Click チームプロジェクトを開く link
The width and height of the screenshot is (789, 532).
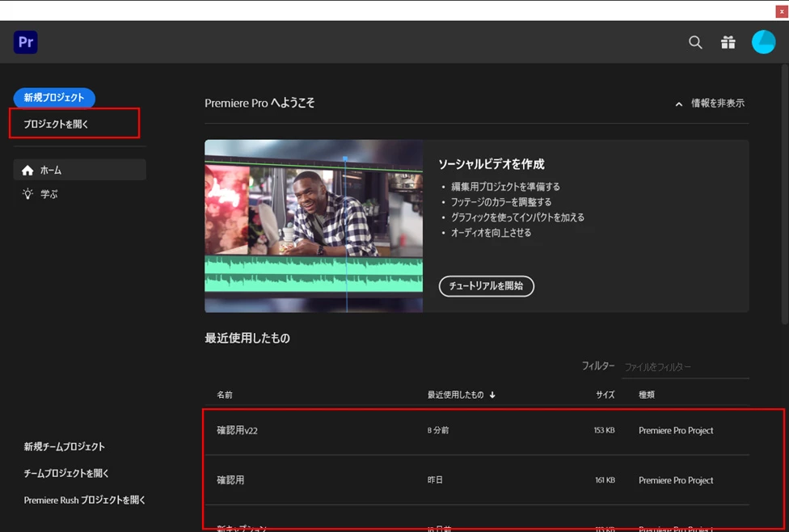click(66, 473)
